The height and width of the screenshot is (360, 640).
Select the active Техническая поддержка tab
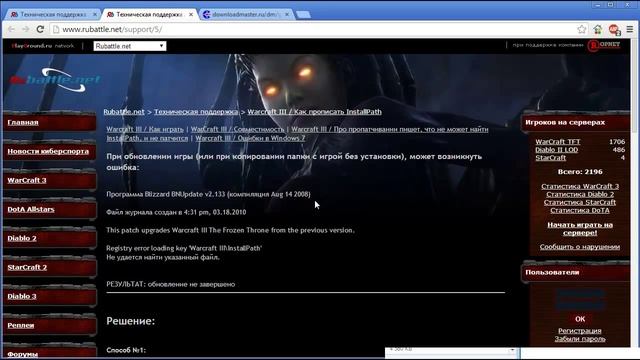(x=150, y=14)
